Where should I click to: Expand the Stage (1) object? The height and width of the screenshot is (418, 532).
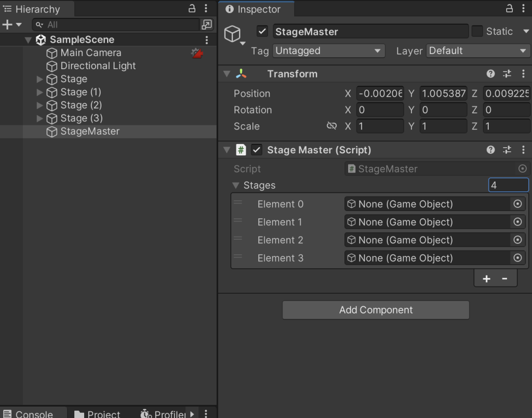[39, 93]
